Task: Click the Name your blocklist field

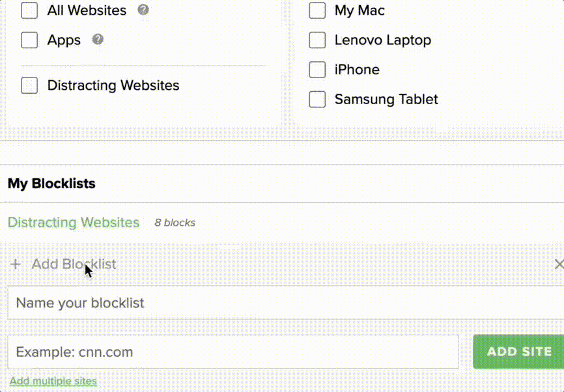Action: (x=195, y=303)
